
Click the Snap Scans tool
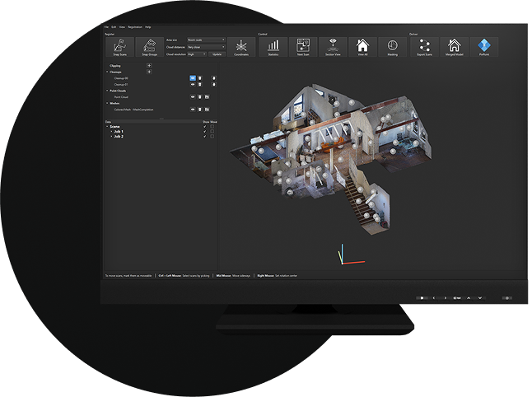point(120,46)
